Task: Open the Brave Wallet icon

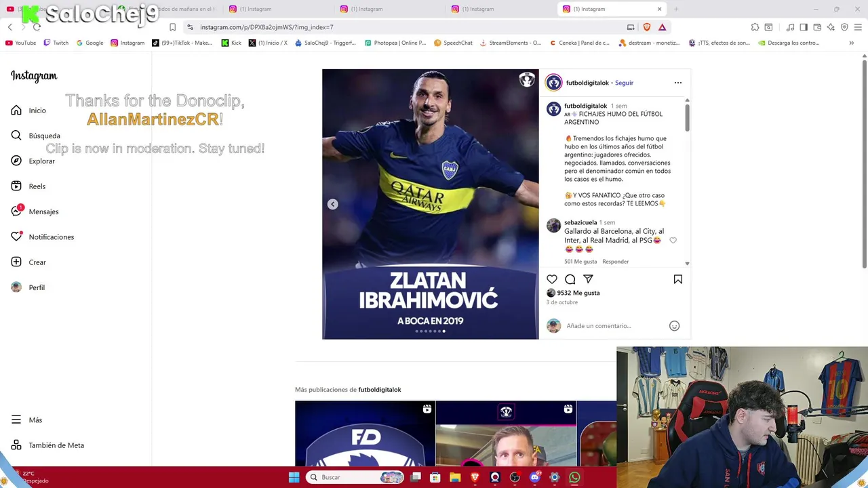Action: 817,27
